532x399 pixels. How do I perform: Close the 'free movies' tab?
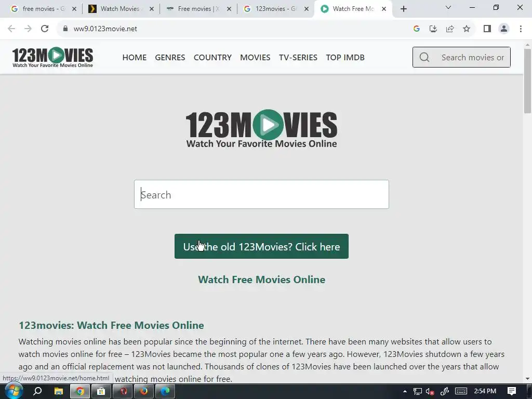(x=74, y=9)
